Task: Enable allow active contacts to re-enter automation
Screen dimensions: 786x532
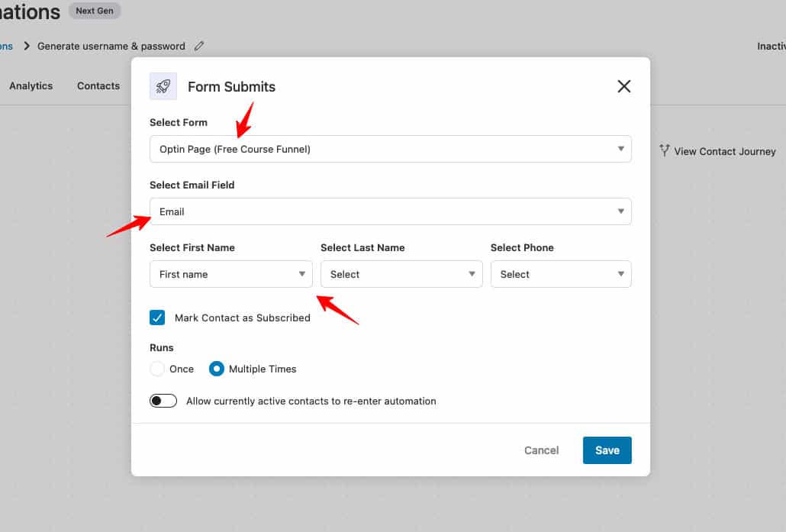Action: [x=163, y=400]
